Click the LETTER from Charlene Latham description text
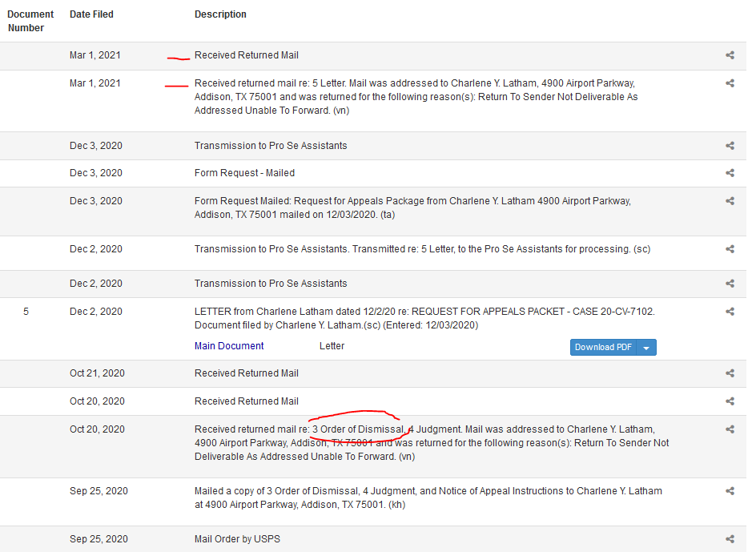 tap(424, 319)
